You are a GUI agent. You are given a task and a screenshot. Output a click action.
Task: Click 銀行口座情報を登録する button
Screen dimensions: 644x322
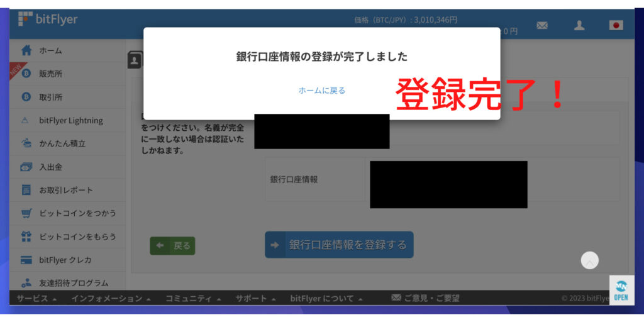point(339,245)
